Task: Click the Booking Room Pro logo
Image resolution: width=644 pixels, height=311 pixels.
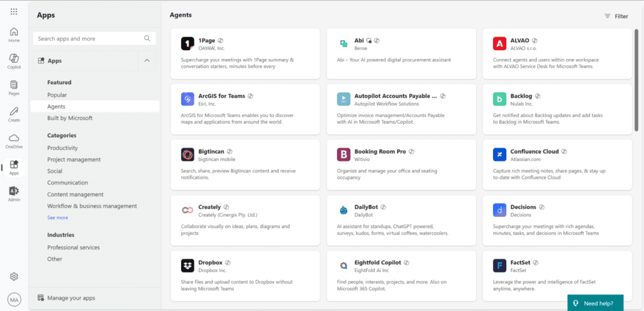Action: [x=343, y=155]
